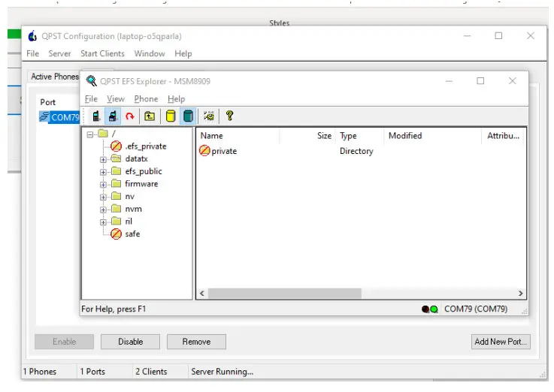
Task: Click the Disable button
Action: tap(130, 342)
